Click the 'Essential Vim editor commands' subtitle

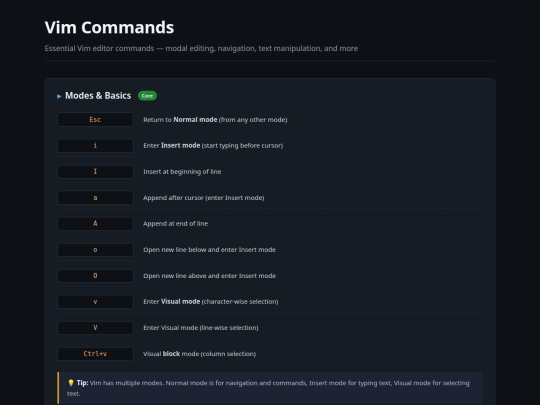201,48
